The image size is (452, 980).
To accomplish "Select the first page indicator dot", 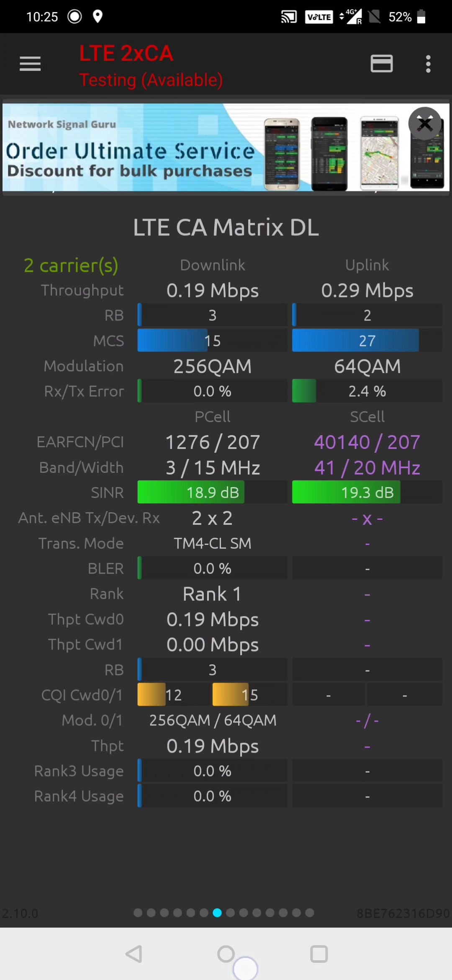I will click(138, 913).
